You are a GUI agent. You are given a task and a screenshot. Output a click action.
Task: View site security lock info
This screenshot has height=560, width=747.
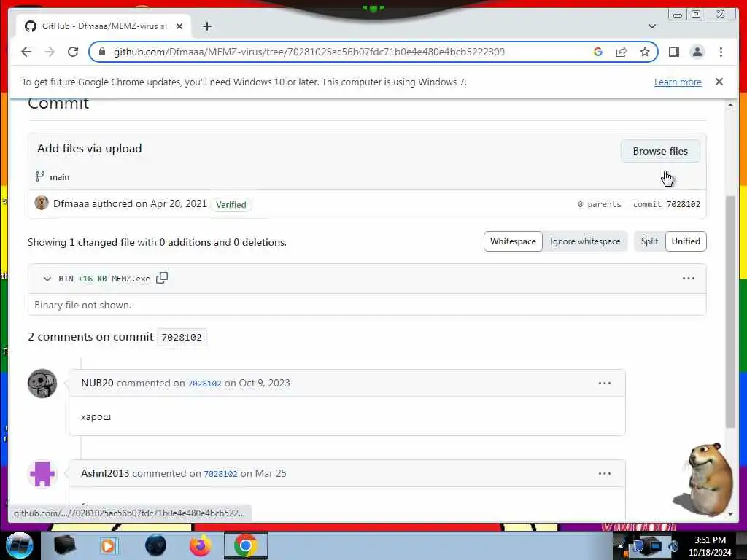(101, 52)
